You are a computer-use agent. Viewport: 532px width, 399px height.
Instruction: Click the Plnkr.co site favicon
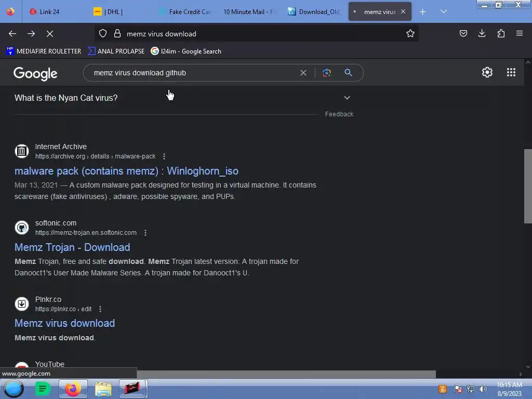pyautogui.click(x=22, y=303)
